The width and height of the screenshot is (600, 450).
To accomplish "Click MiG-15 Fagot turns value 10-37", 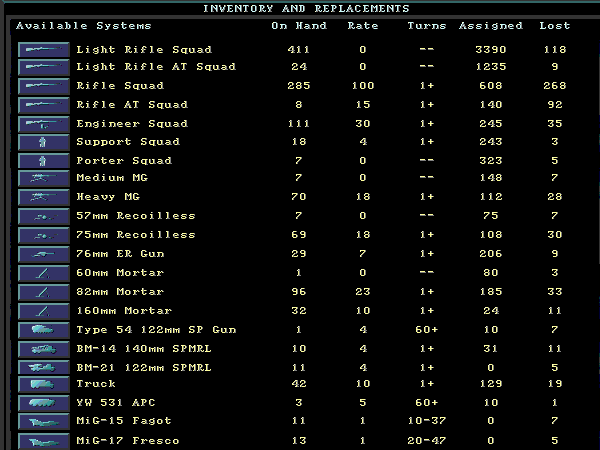I will tap(427, 421).
